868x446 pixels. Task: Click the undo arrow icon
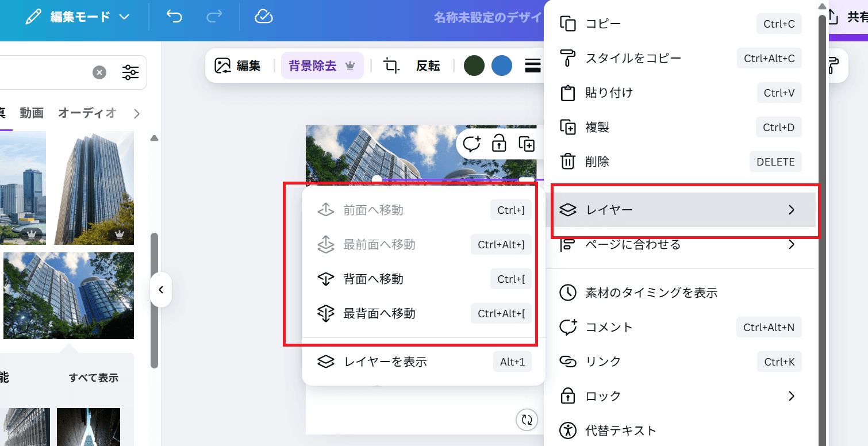tap(174, 17)
